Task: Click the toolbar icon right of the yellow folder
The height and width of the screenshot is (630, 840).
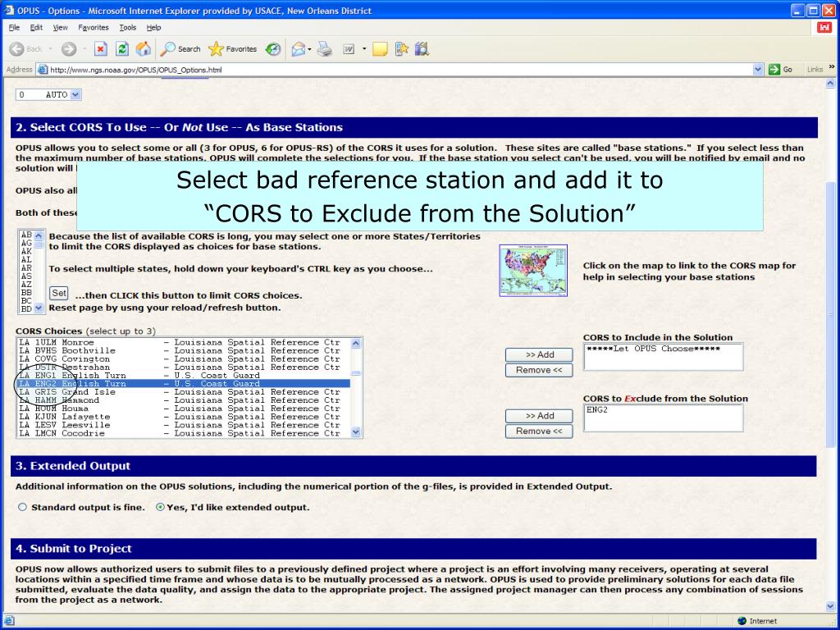Action: [402, 49]
